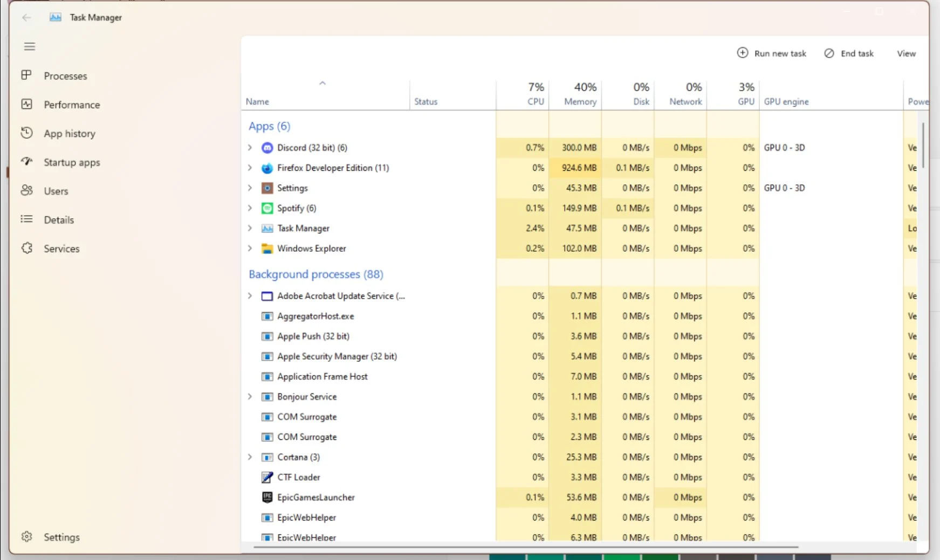The width and height of the screenshot is (940, 560).
Task: Click the Task Manager title bar icon
Action: pos(55,17)
